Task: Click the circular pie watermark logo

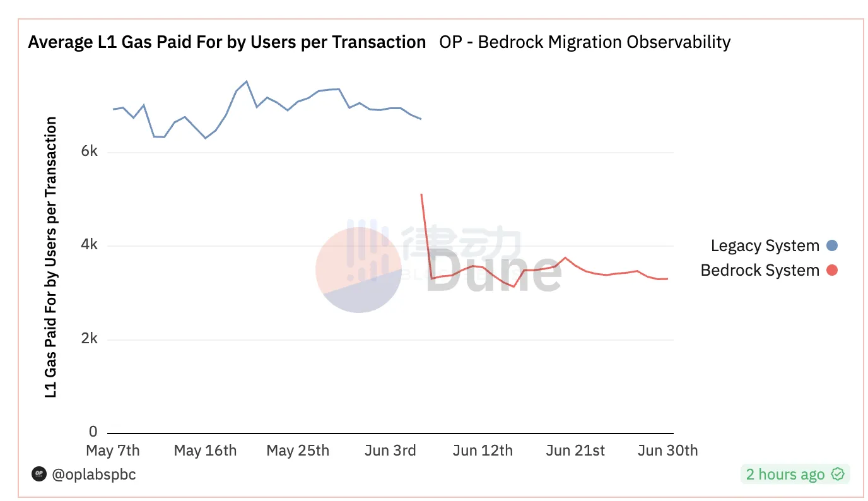Action: pyautogui.click(x=358, y=270)
